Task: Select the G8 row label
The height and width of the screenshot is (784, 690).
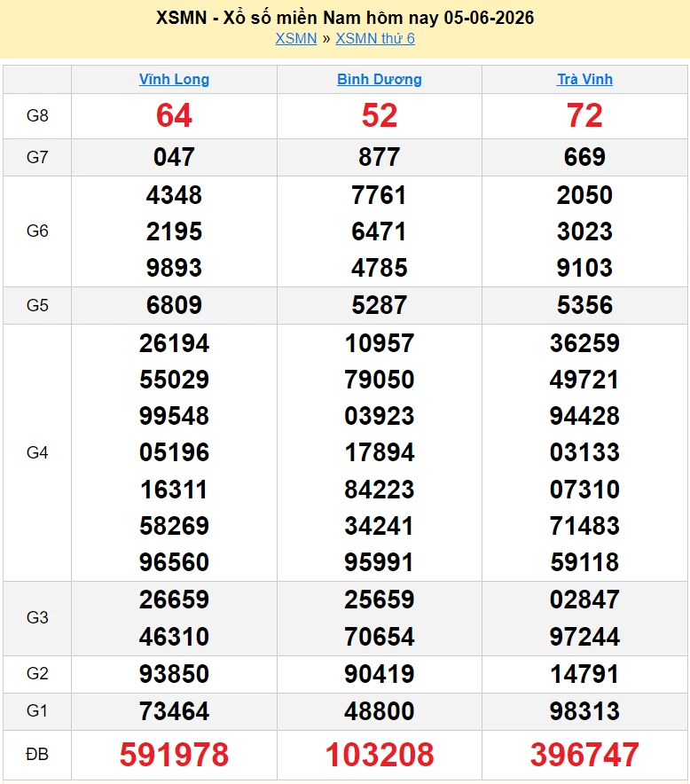Action: [37, 115]
